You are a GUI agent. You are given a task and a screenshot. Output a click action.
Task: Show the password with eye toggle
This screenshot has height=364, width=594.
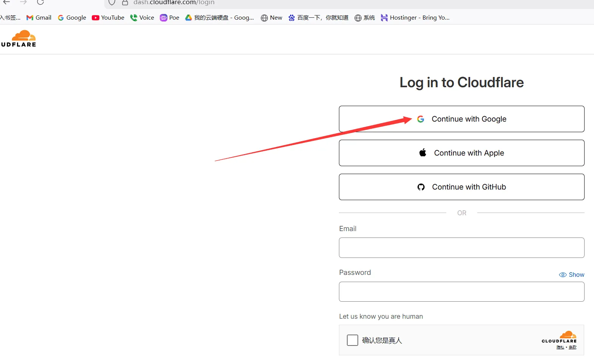click(x=571, y=275)
